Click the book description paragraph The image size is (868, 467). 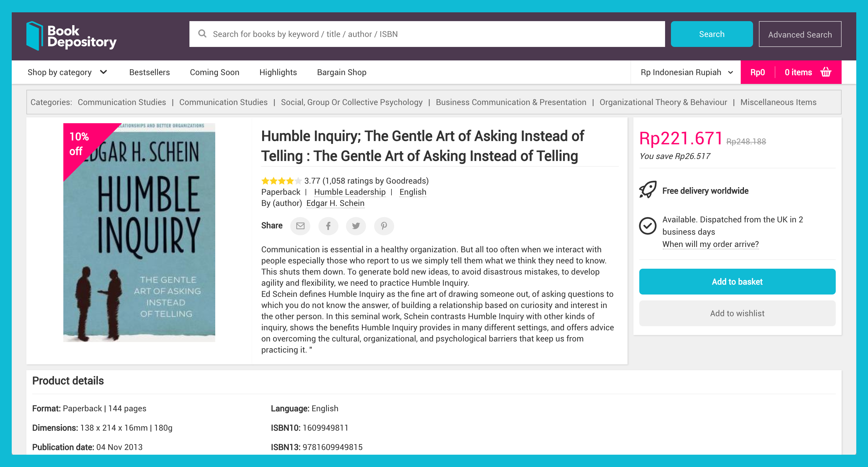click(437, 300)
